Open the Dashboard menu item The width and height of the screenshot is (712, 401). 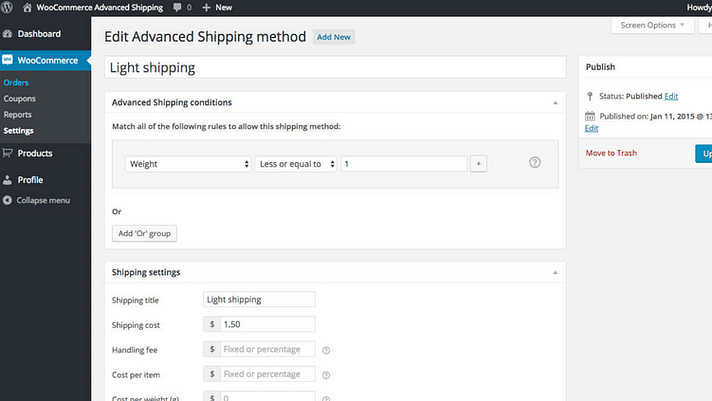(38, 34)
